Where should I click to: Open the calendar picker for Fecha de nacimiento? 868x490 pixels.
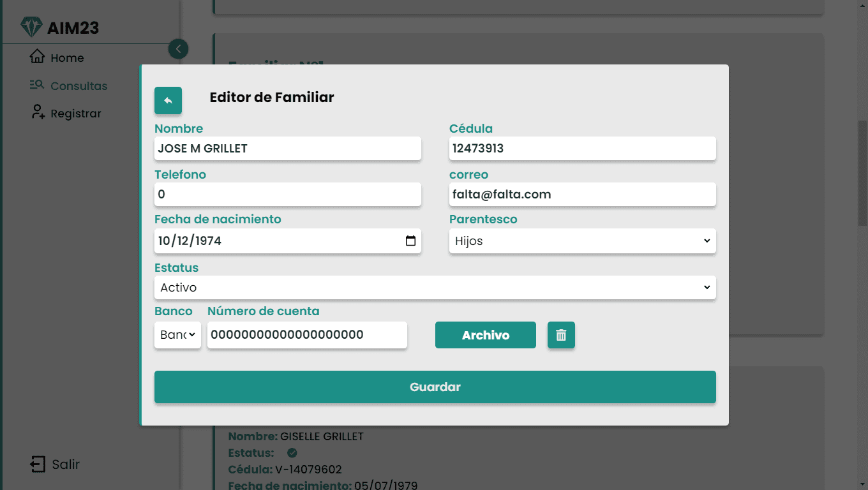[411, 241]
